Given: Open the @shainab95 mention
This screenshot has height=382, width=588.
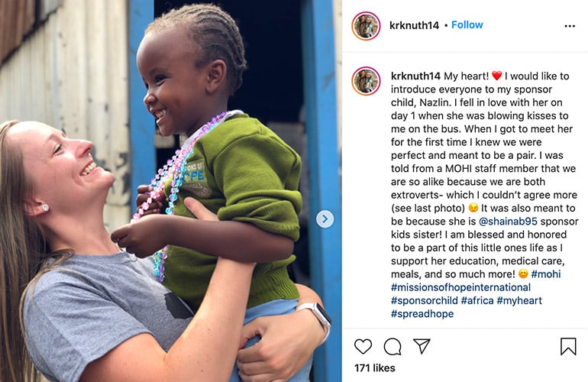Looking at the screenshot, I should 508,222.
